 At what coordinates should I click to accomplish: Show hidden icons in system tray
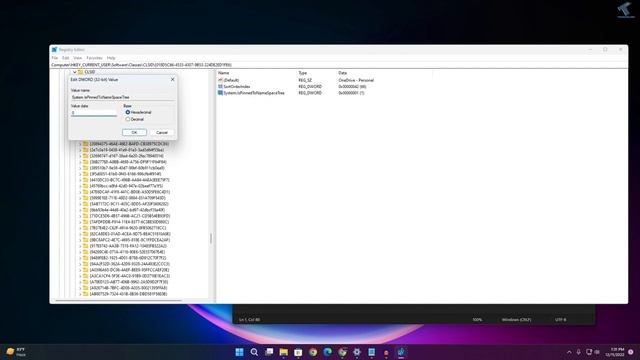(x=569, y=352)
